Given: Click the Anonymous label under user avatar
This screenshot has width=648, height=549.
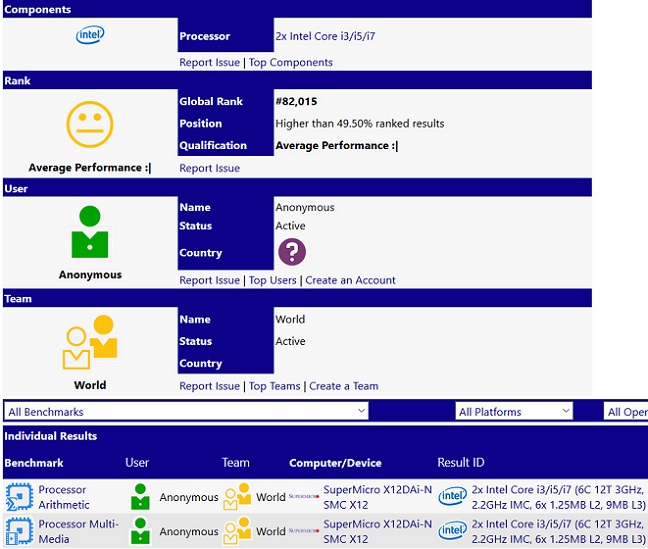Looking at the screenshot, I should [90, 275].
